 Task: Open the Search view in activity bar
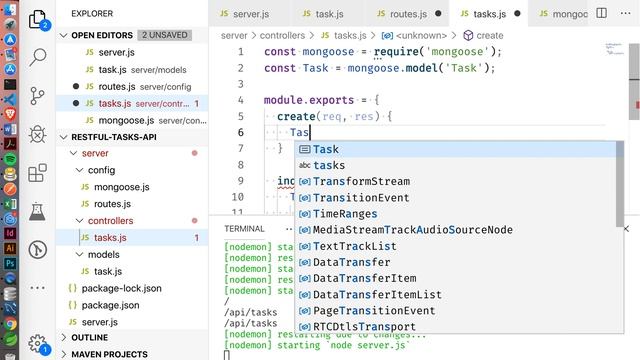tap(38, 57)
